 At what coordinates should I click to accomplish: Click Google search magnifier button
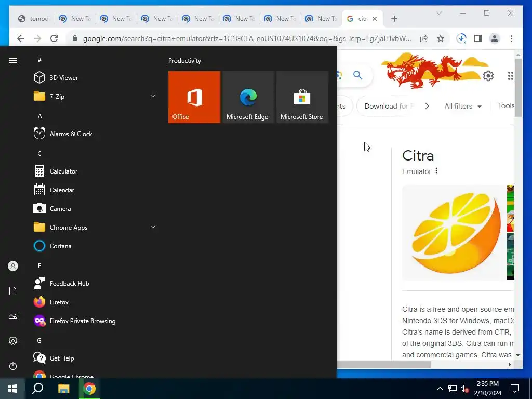click(357, 75)
